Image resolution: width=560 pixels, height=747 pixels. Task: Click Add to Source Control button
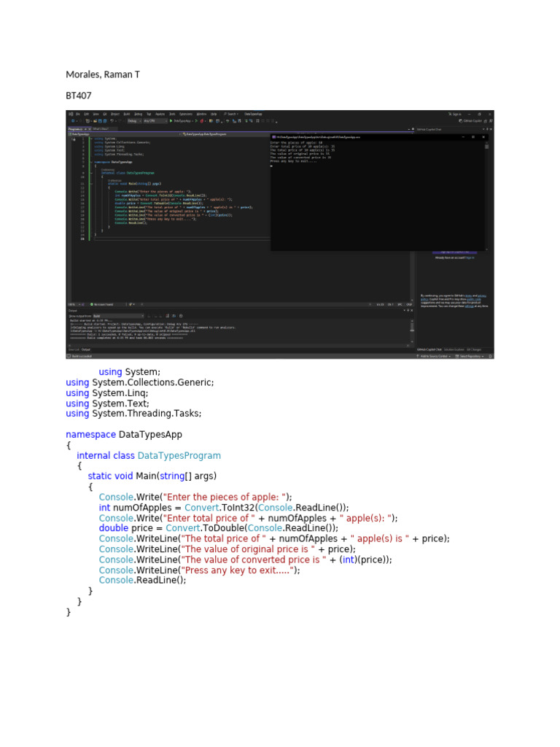[x=434, y=356]
